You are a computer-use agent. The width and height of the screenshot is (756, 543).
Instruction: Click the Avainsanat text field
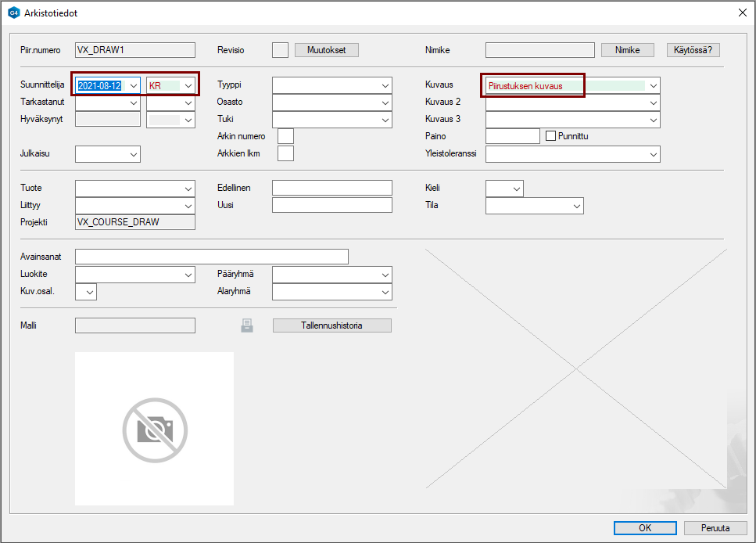click(211, 257)
